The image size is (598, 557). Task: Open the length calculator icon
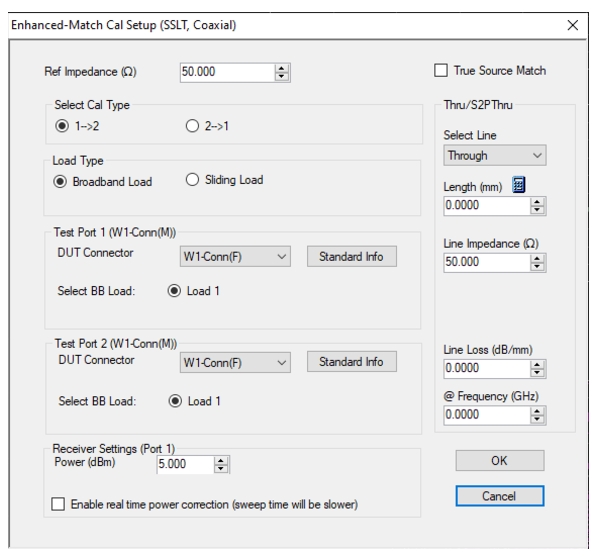tap(518, 185)
